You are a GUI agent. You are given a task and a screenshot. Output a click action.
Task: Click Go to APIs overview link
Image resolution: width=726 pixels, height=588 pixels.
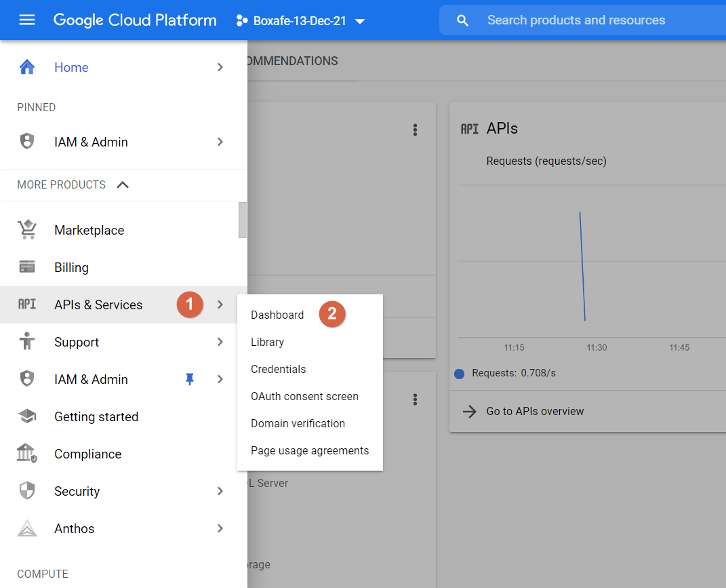tap(535, 411)
